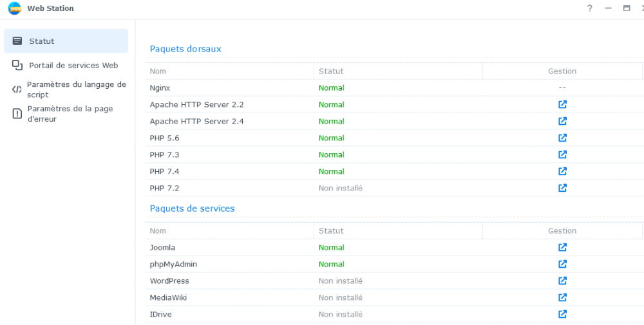
Task: Click the script language settings code icon
Action: click(17, 89)
